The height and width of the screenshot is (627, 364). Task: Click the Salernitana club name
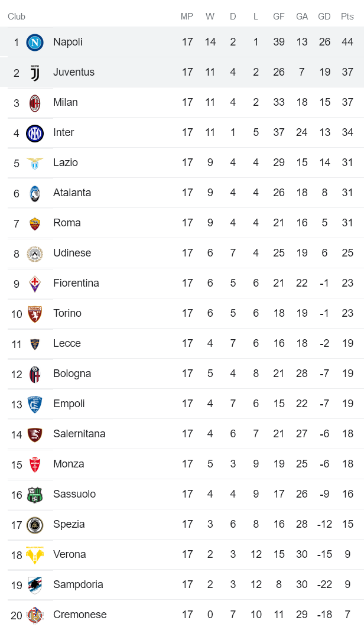pos(79,434)
